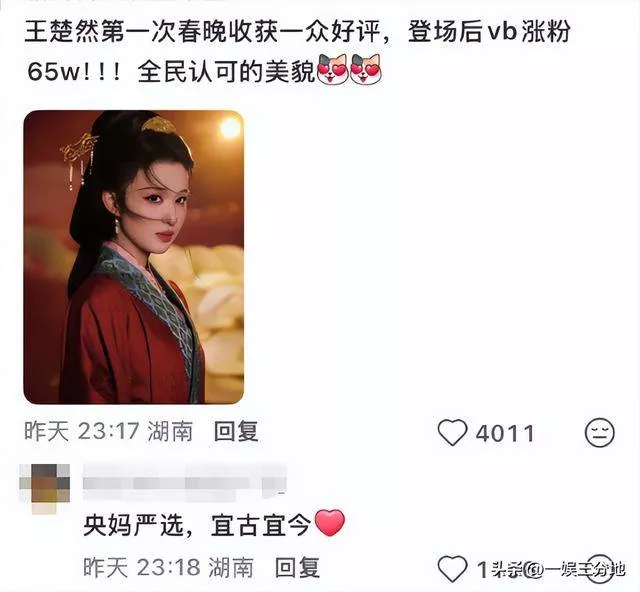Select the reply text 央妈严选，宜古宜今
The height and width of the screenshot is (592, 640).
click(197, 525)
